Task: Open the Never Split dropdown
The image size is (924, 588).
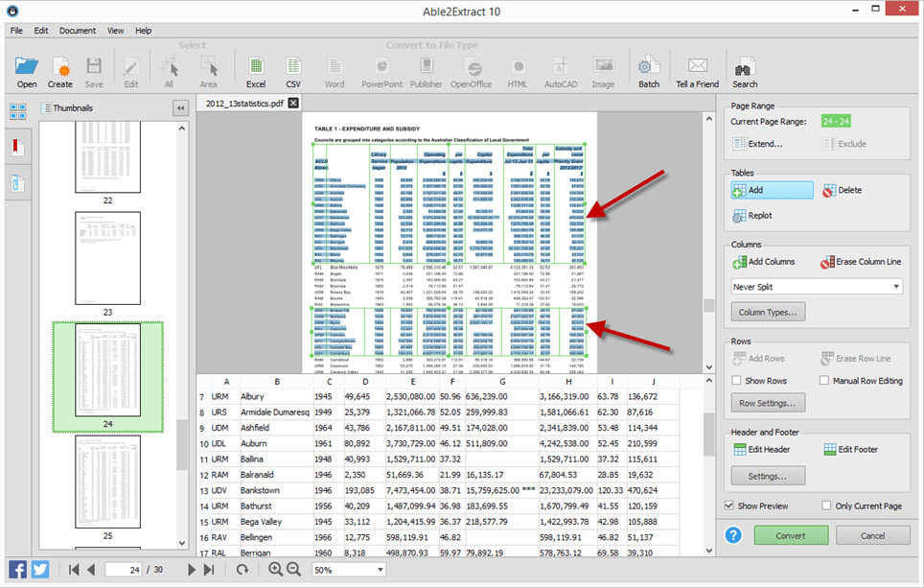Action: coord(816,287)
